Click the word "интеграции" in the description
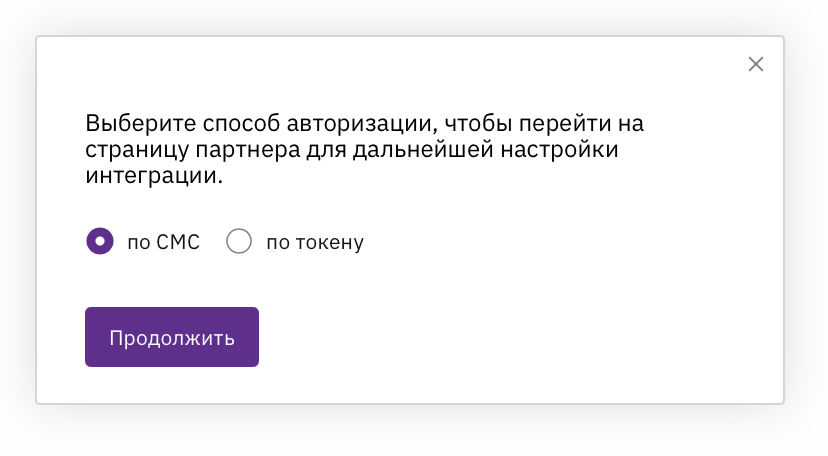 point(150,177)
